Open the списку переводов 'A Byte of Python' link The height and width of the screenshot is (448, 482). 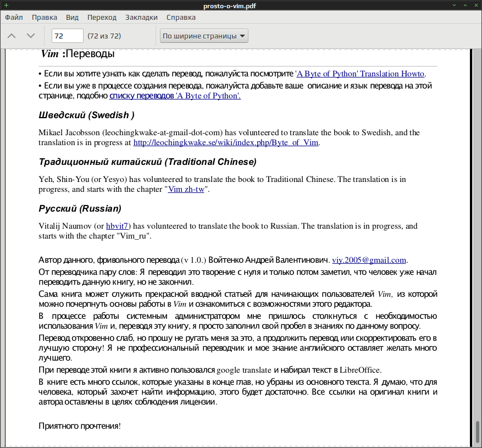tap(175, 96)
